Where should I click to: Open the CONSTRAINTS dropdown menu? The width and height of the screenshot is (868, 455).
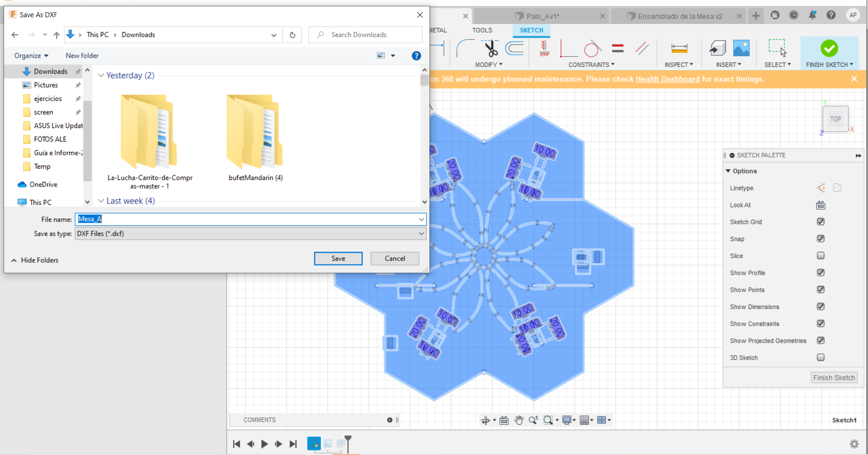point(591,65)
